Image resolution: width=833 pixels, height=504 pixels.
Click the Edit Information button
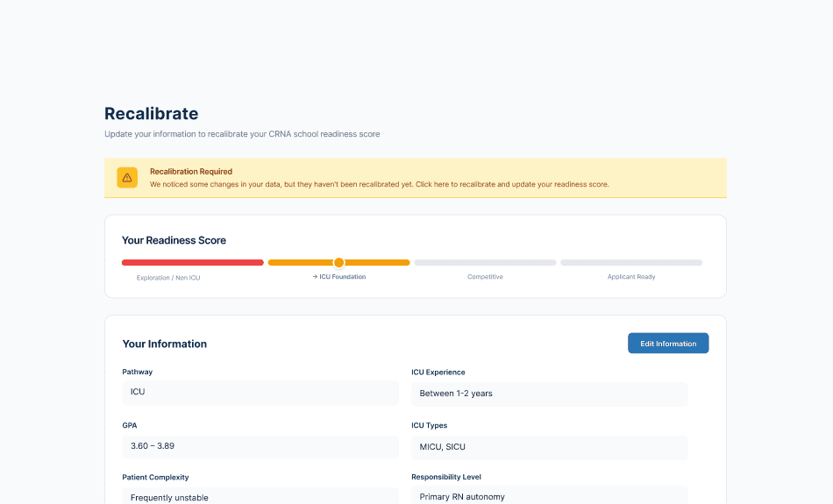tap(668, 343)
